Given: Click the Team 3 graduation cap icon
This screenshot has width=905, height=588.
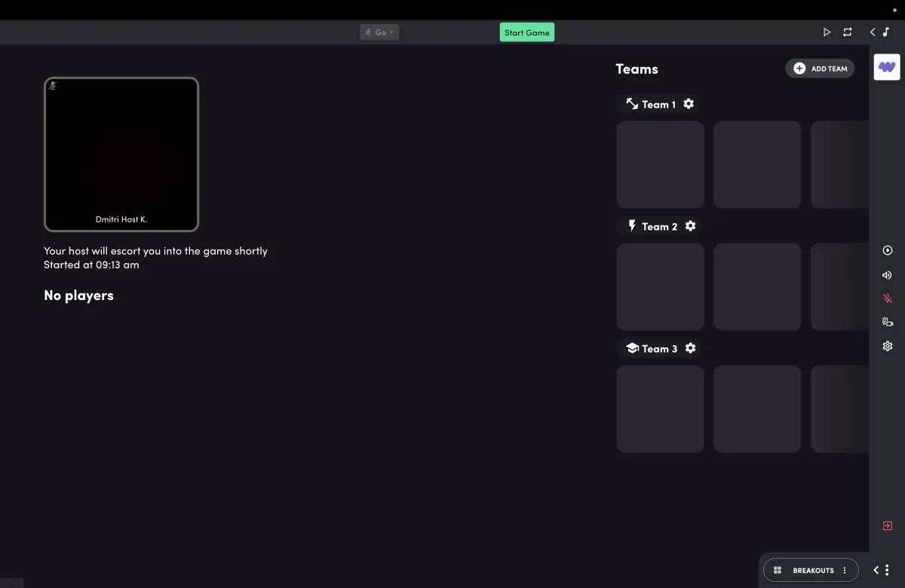Looking at the screenshot, I should click(x=632, y=348).
